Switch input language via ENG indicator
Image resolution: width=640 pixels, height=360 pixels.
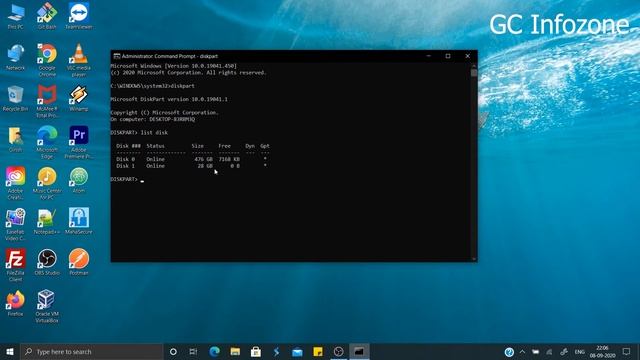(580, 352)
